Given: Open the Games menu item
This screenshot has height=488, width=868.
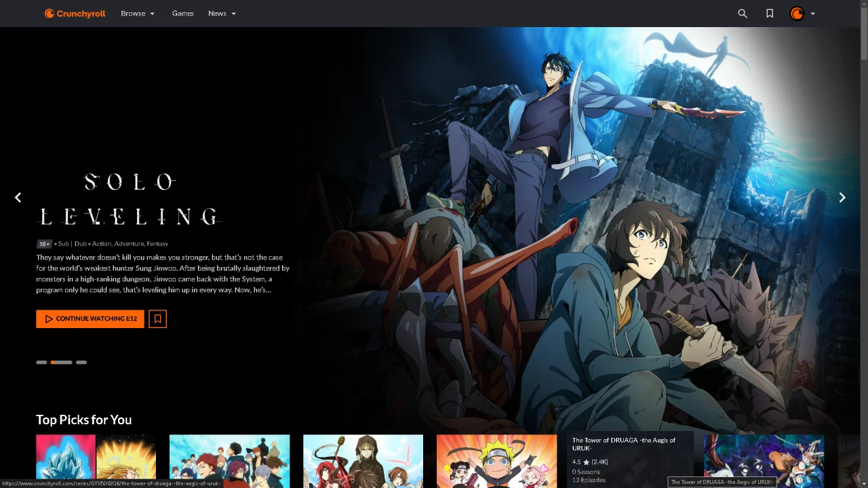Looking at the screenshot, I should click(183, 14).
